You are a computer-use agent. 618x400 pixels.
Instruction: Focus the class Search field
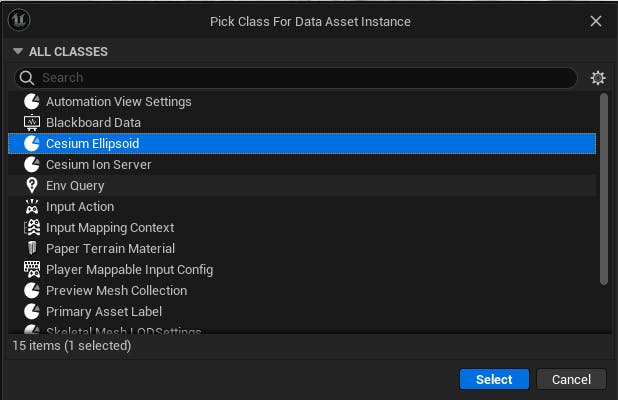click(x=296, y=78)
